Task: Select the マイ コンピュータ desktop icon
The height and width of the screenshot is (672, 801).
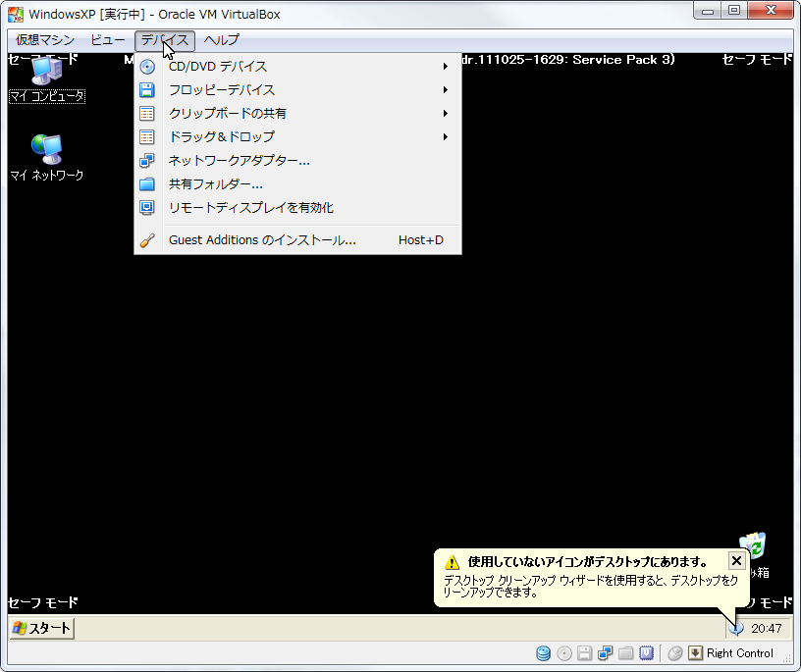Action: point(46,78)
